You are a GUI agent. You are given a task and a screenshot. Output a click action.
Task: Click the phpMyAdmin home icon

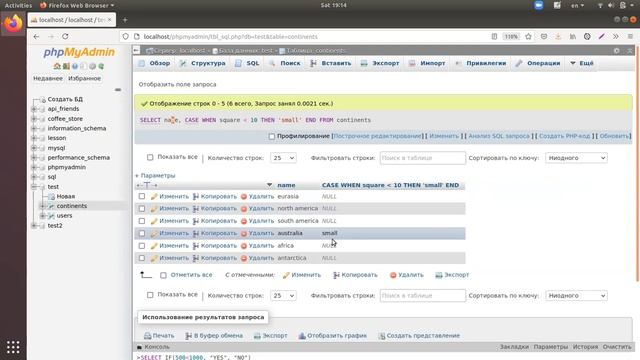(57, 66)
